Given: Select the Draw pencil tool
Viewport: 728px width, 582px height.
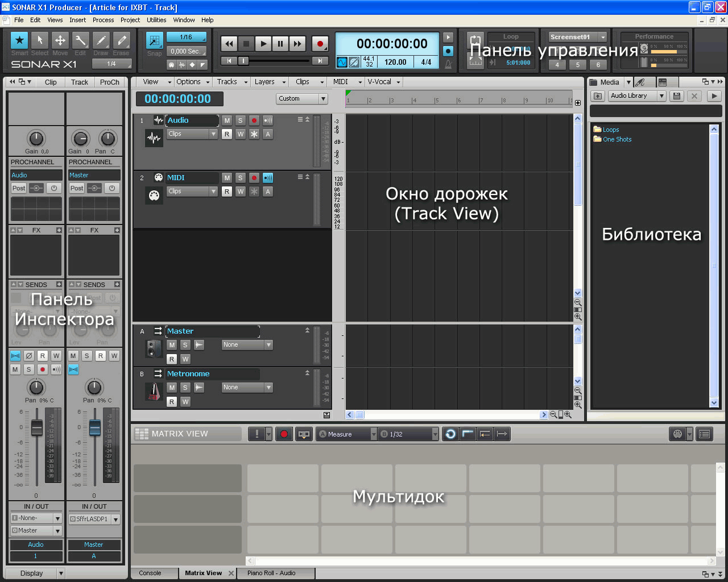Looking at the screenshot, I should coord(101,40).
